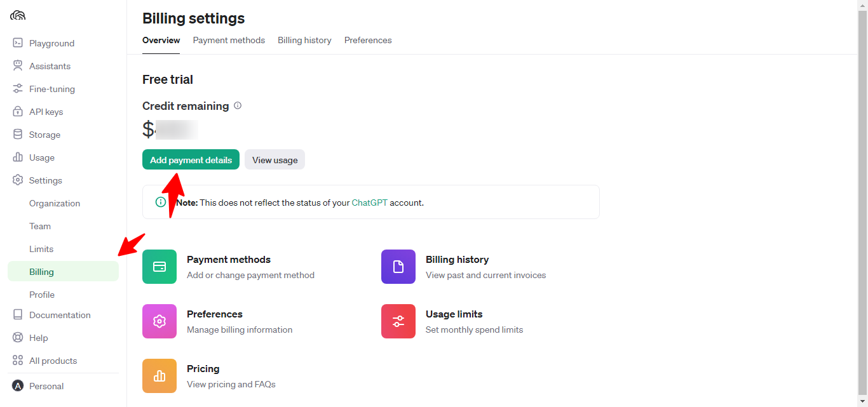The image size is (868, 407).
Task: Open Playground from the sidebar icon
Action: click(18, 43)
